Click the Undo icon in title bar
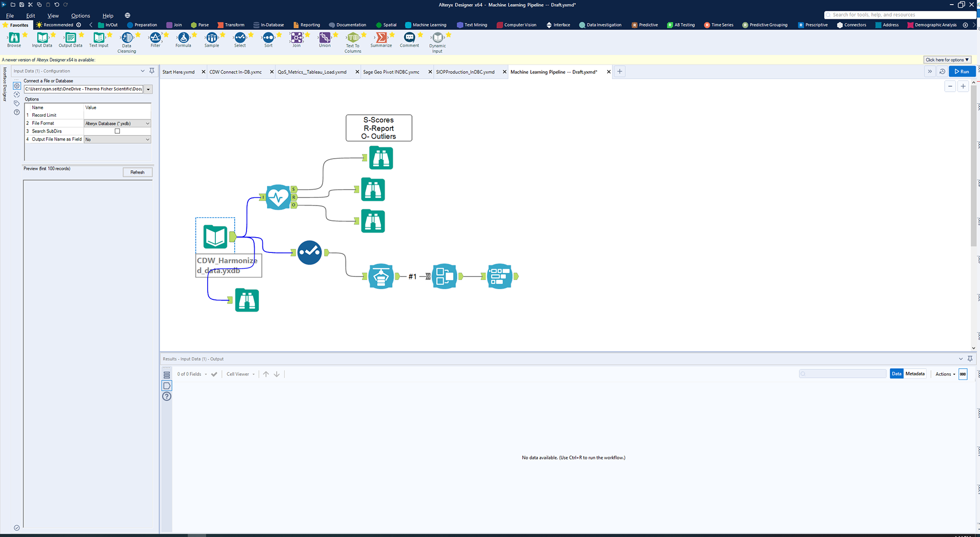Image resolution: width=980 pixels, height=537 pixels. [x=57, y=5]
